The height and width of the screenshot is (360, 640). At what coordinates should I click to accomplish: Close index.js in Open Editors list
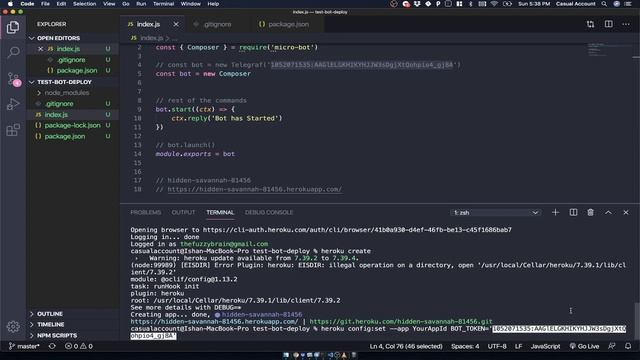[x=40, y=49]
